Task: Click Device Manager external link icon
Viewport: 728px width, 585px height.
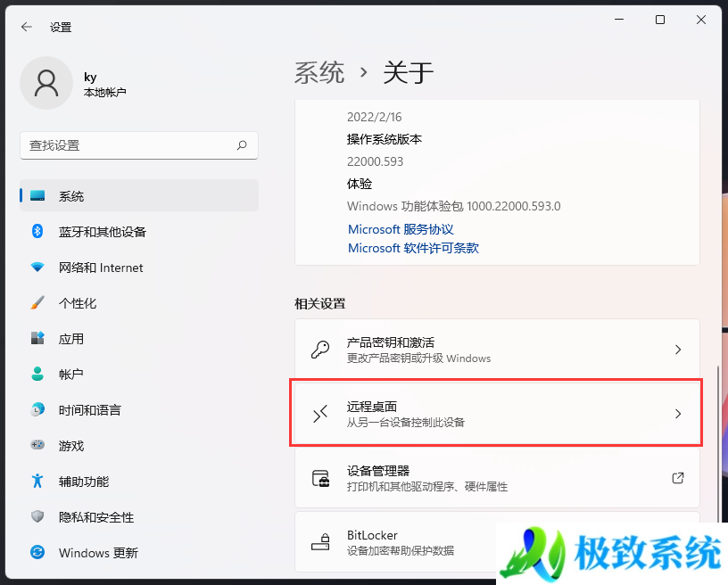Action: click(x=678, y=478)
